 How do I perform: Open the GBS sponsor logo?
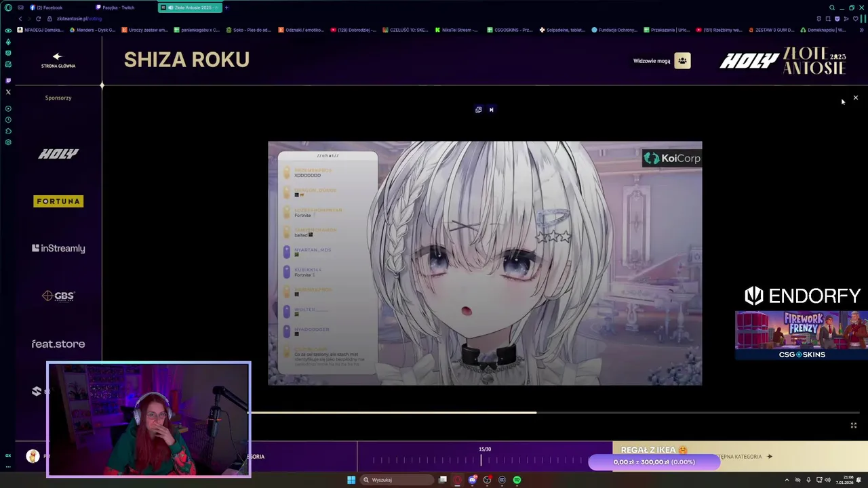coord(58,296)
